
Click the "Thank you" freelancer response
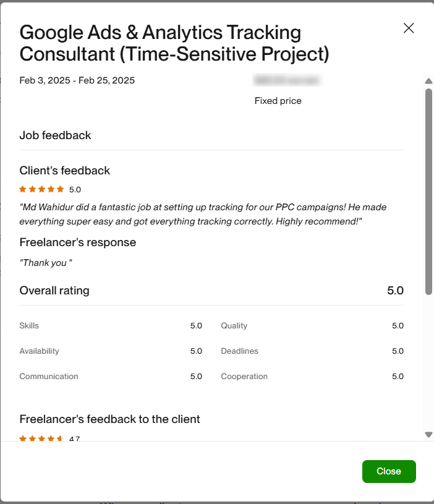click(46, 263)
